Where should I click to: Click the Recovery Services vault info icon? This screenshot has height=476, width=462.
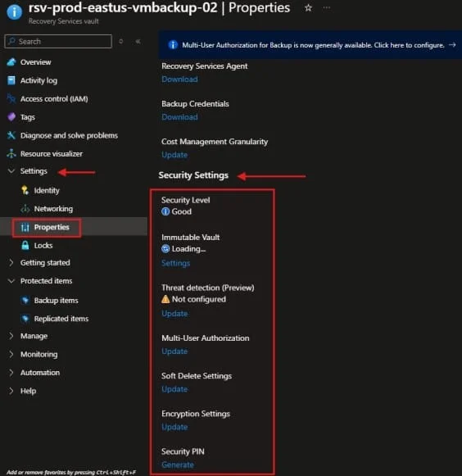(x=14, y=12)
